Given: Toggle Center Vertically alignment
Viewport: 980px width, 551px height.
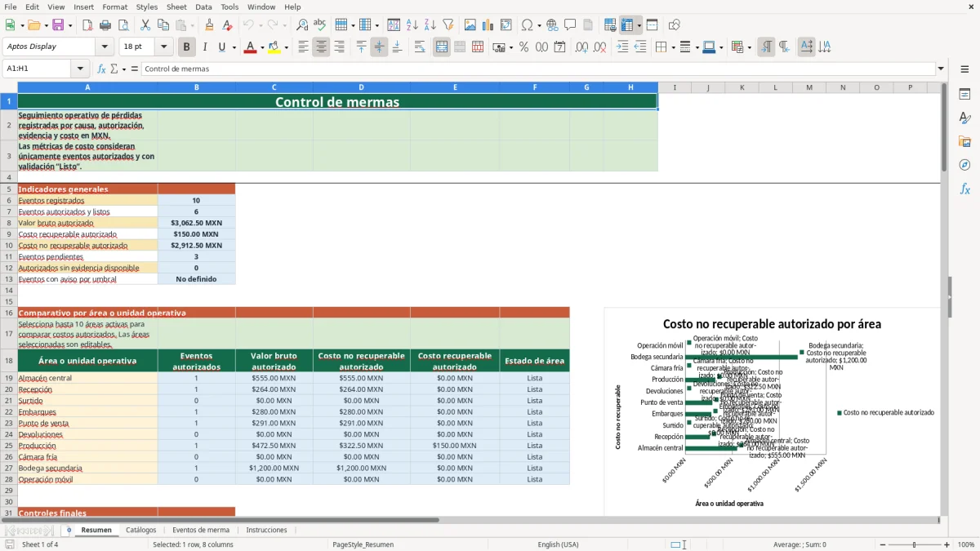Looking at the screenshot, I should coord(379,47).
